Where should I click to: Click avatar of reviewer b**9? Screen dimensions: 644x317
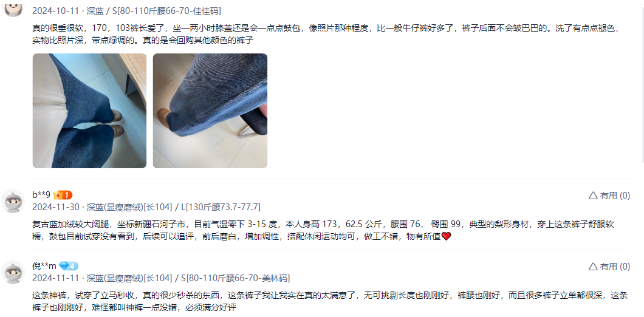(13, 201)
